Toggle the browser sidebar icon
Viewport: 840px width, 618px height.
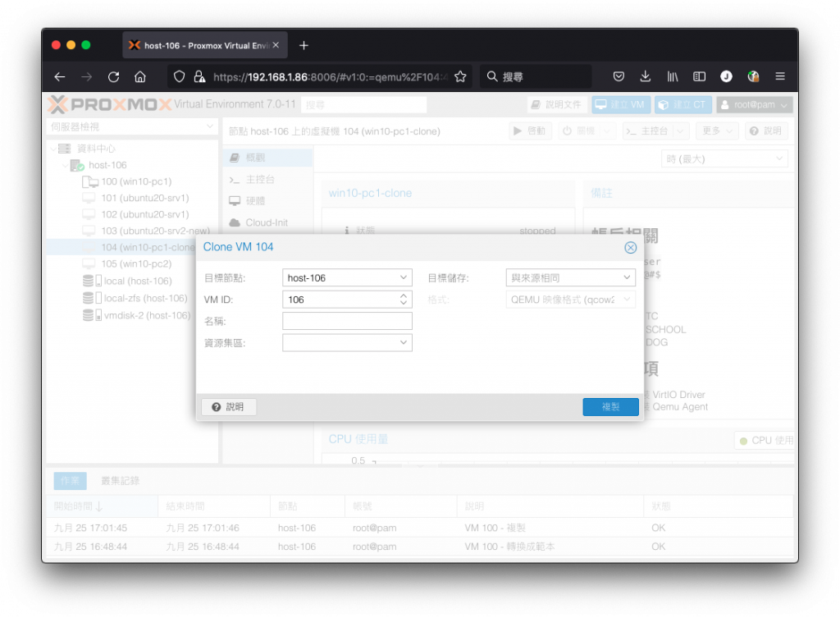point(699,76)
